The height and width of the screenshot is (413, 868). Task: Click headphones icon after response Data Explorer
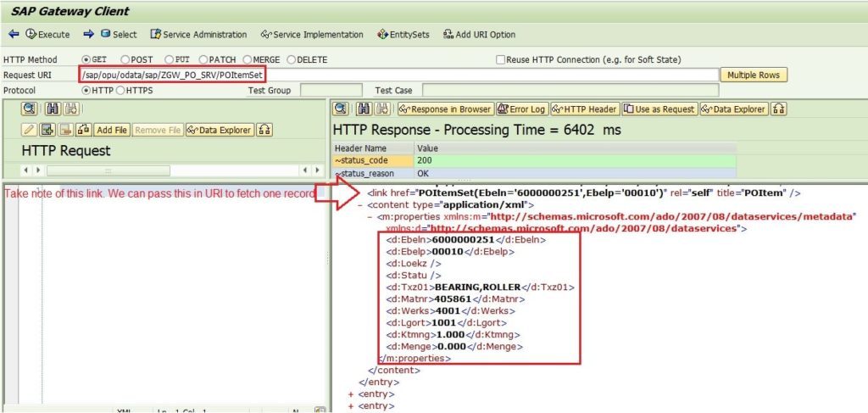click(x=779, y=109)
